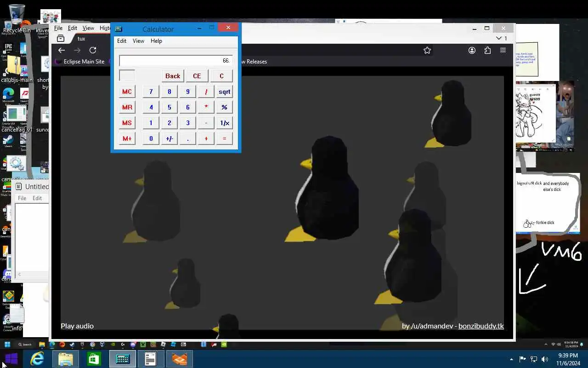The image size is (588, 368).
Task: Reload the page in the browser
Action: pos(93,50)
